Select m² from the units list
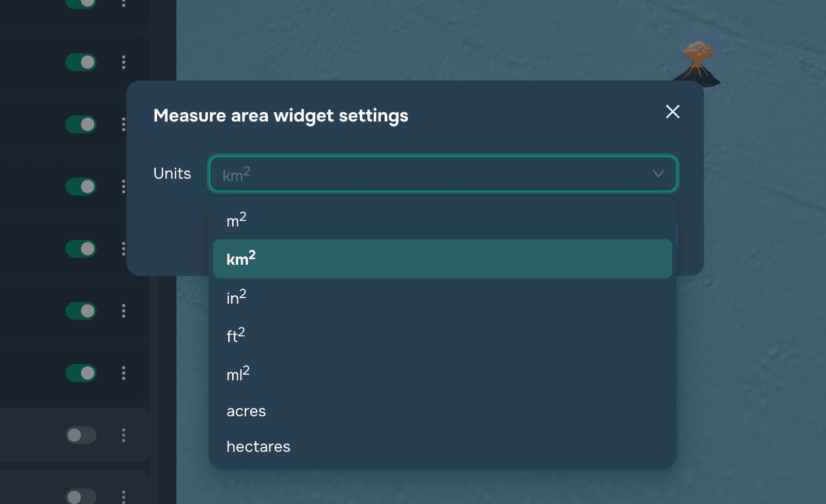The width and height of the screenshot is (826, 504). (x=442, y=220)
